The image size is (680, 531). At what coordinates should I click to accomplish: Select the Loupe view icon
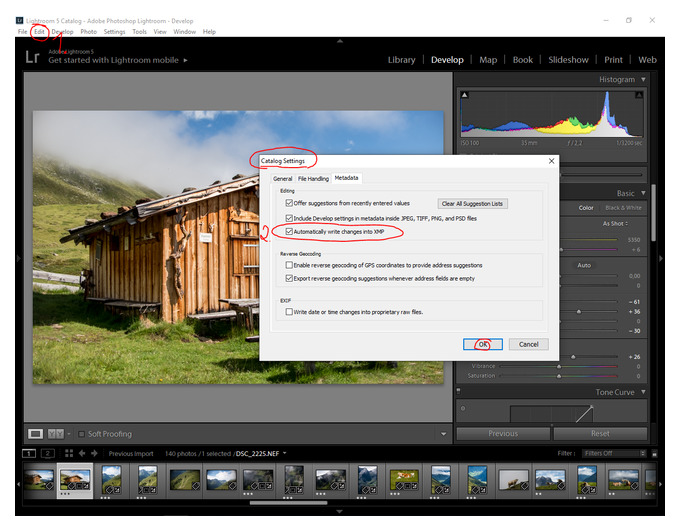(x=36, y=434)
